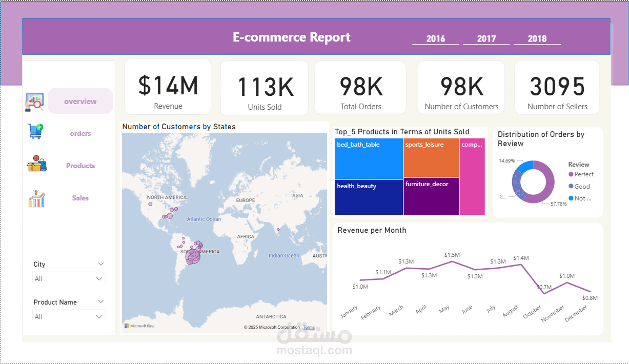Viewport: 629px width, 364px height.
Task: Click the shopping cart icon beside orders
Action: (x=36, y=131)
